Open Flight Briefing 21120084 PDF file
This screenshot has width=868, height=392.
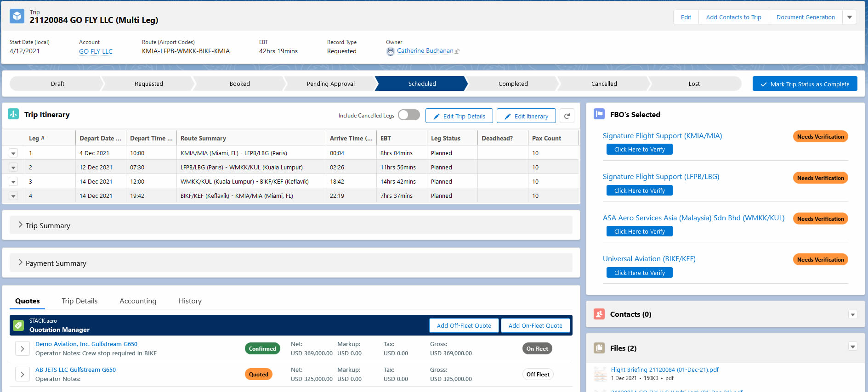coord(664,370)
